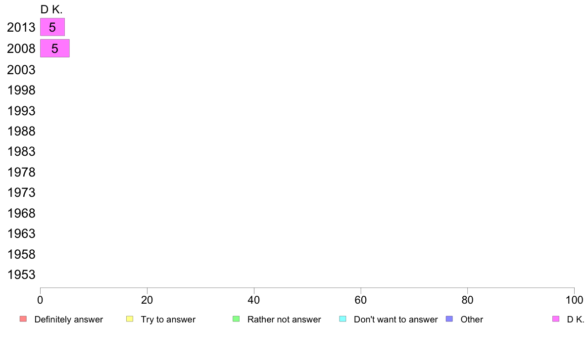
Task: Click the Definitely answer legend text
Action: [69, 319]
